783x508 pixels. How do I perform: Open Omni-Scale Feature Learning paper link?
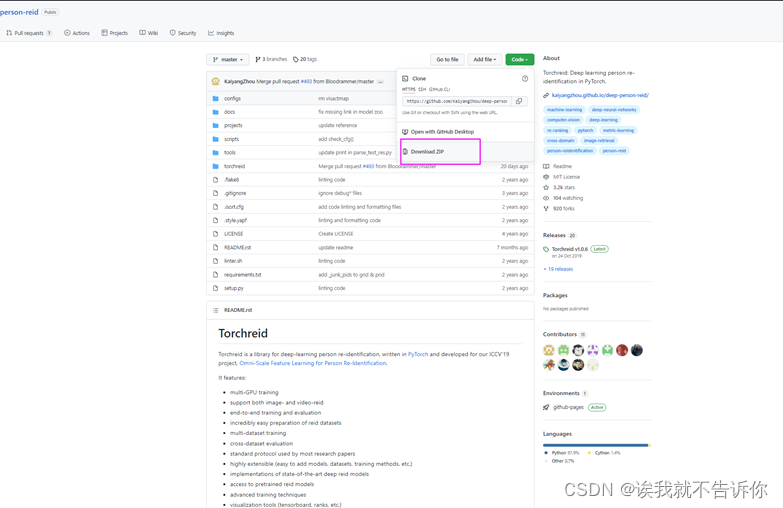coord(313,363)
